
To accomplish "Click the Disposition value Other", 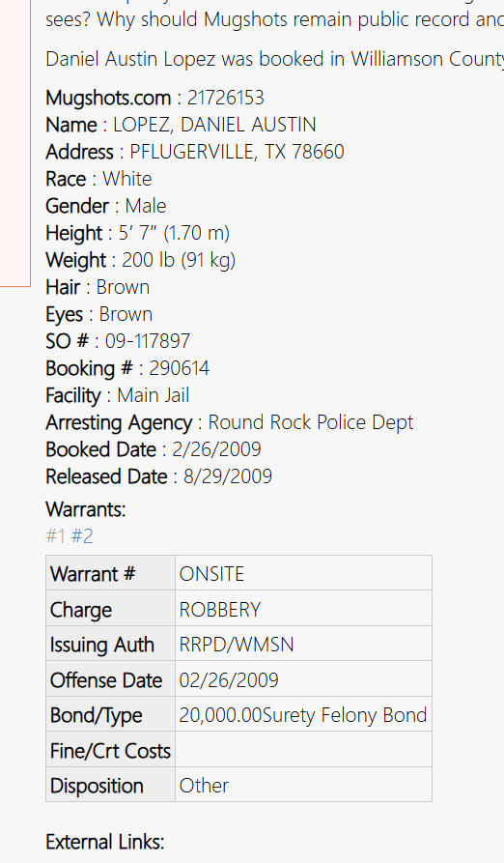I will pyautogui.click(x=303, y=785).
